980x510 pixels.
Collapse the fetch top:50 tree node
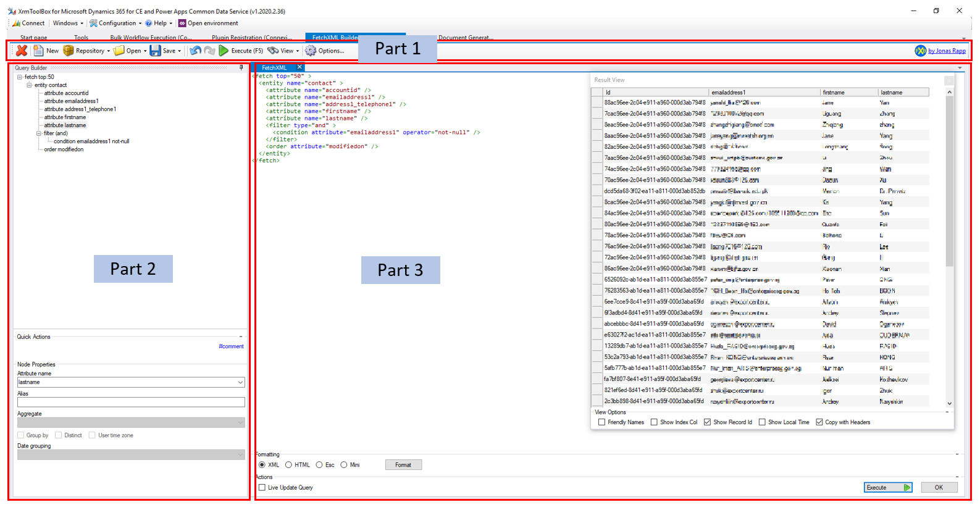click(20, 77)
